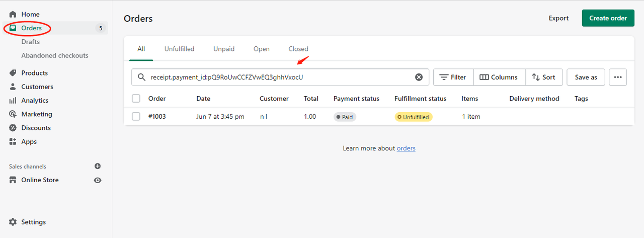
Task: Click the Items column header
Action: tap(470, 99)
